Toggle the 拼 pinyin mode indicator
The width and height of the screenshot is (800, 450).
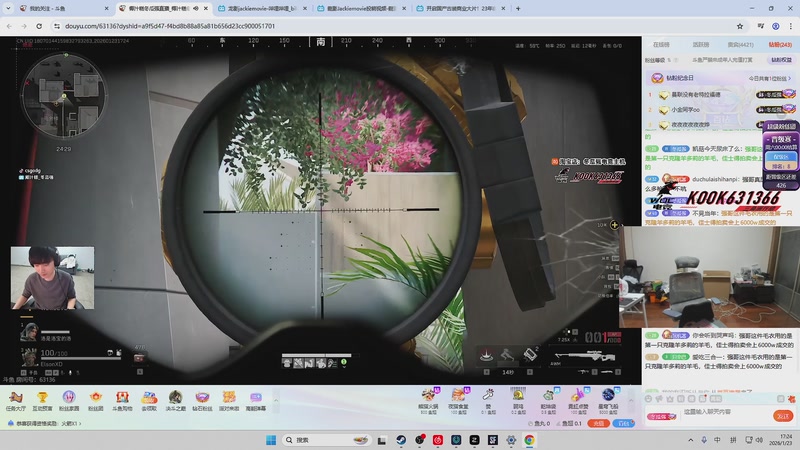coord(733,440)
